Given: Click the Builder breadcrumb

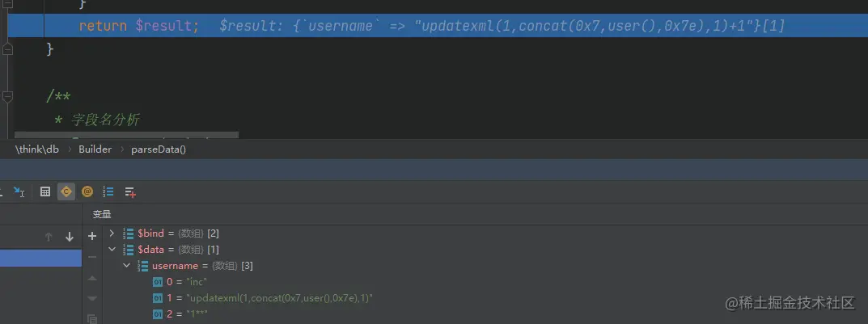Looking at the screenshot, I should pyautogui.click(x=95, y=149).
